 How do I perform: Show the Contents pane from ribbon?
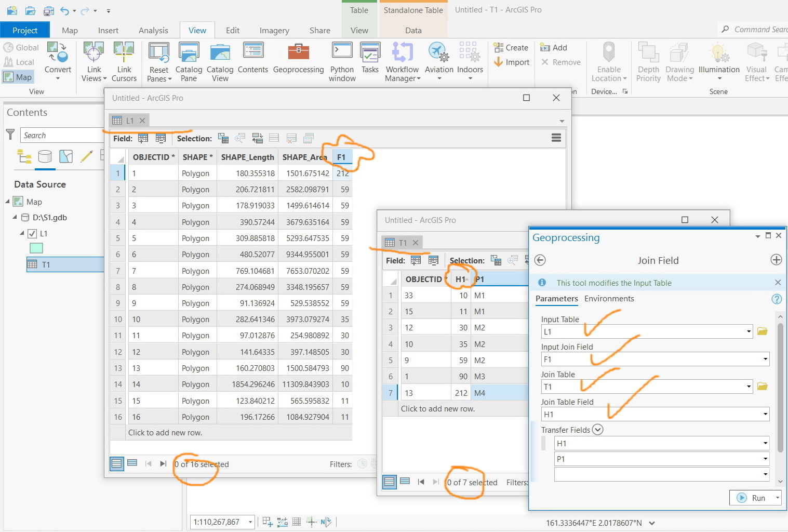coord(253,58)
